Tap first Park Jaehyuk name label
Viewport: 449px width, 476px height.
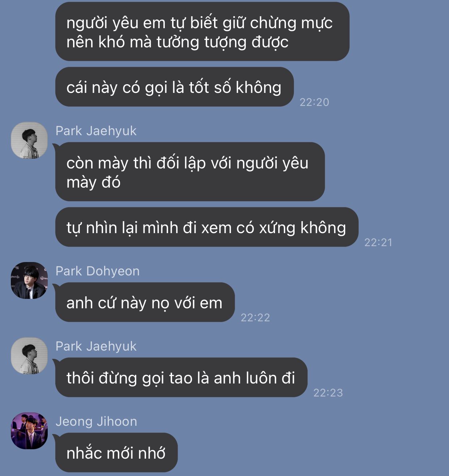click(96, 131)
